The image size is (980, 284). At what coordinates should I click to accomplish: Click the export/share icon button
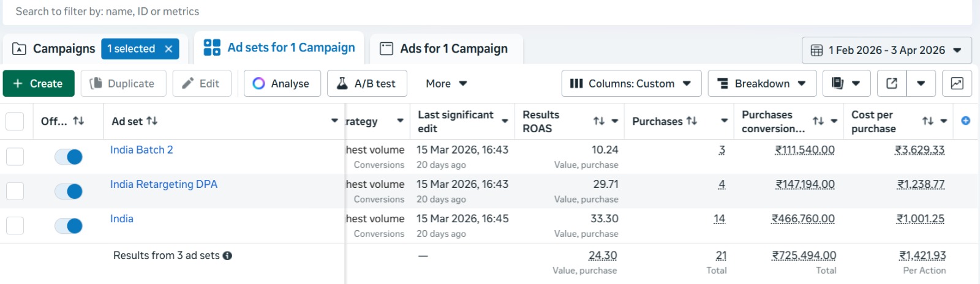tap(892, 83)
